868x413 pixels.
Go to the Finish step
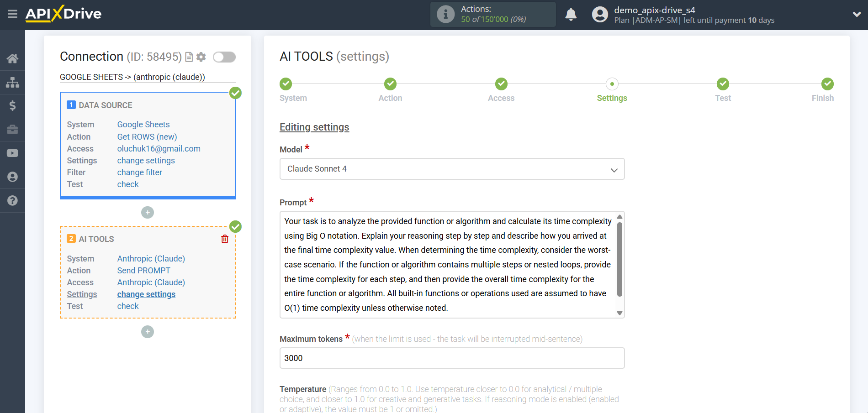click(827, 84)
